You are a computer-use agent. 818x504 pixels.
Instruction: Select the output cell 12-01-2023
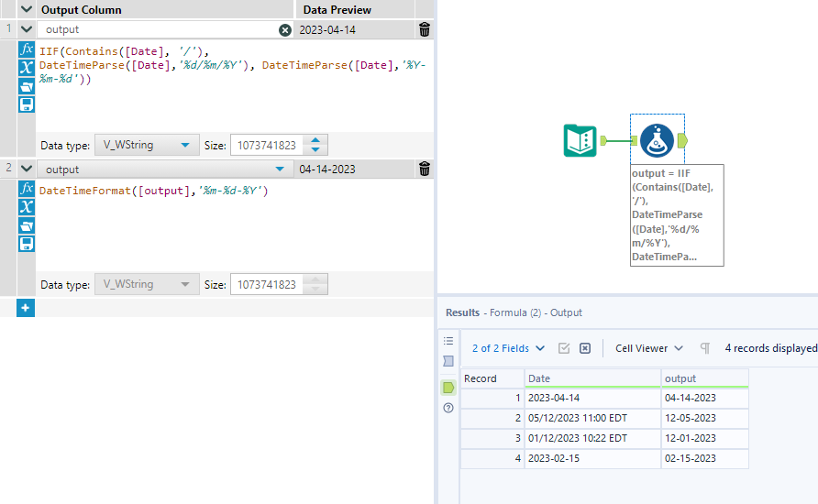[x=704, y=438]
